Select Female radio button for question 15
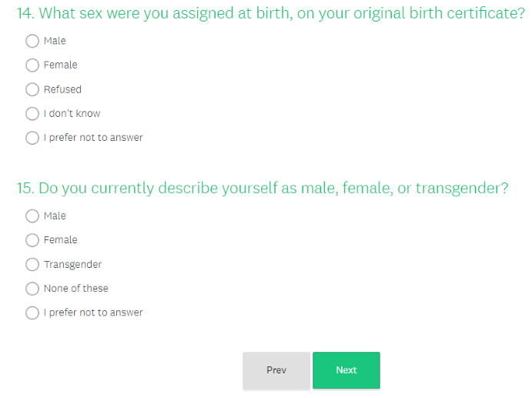 pyautogui.click(x=32, y=240)
